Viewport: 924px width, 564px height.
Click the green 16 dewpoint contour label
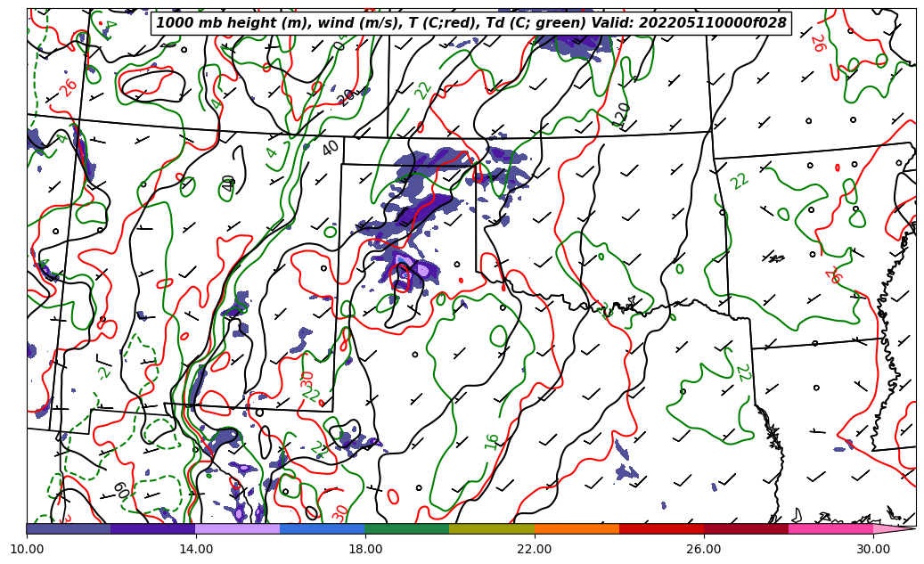[492, 441]
